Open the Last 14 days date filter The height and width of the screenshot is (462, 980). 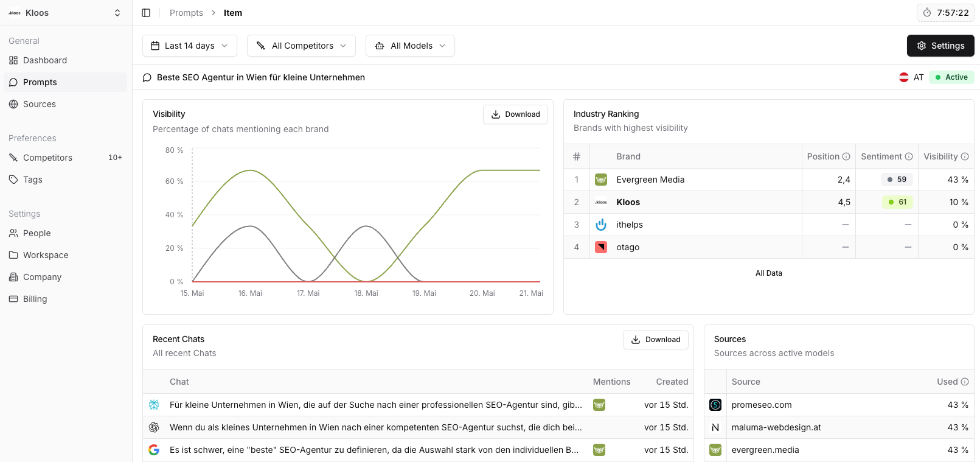(190, 46)
